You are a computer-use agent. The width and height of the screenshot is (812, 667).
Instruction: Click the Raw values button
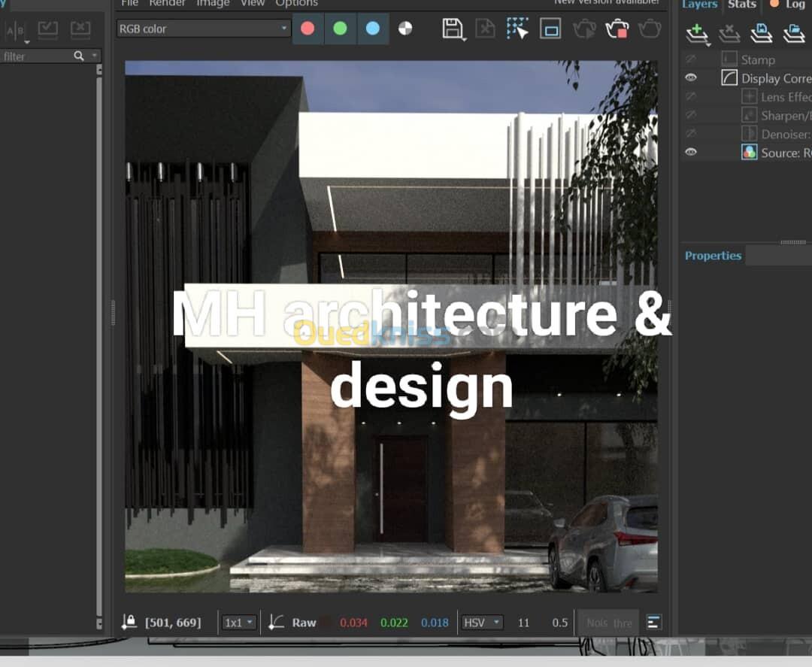(304, 623)
